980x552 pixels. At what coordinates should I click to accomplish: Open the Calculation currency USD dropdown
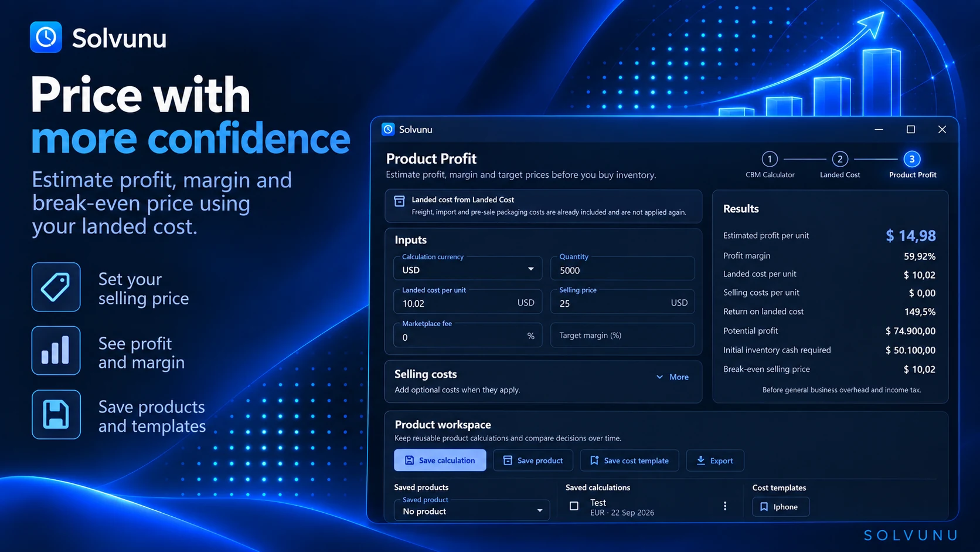[x=468, y=269]
